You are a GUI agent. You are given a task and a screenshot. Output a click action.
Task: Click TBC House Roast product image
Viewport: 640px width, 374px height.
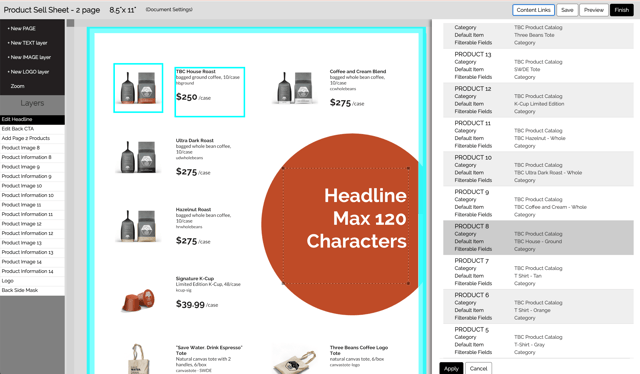point(138,88)
